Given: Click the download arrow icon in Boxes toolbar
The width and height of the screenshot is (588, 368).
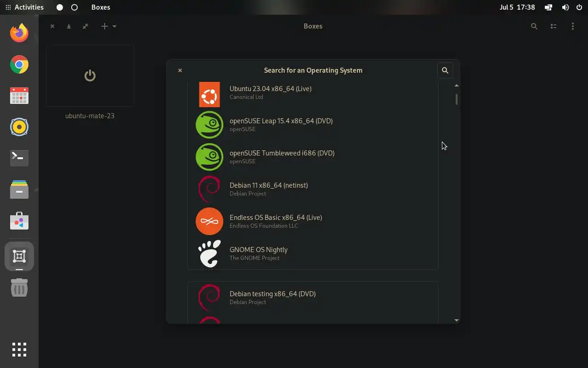Looking at the screenshot, I should coord(69,26).
